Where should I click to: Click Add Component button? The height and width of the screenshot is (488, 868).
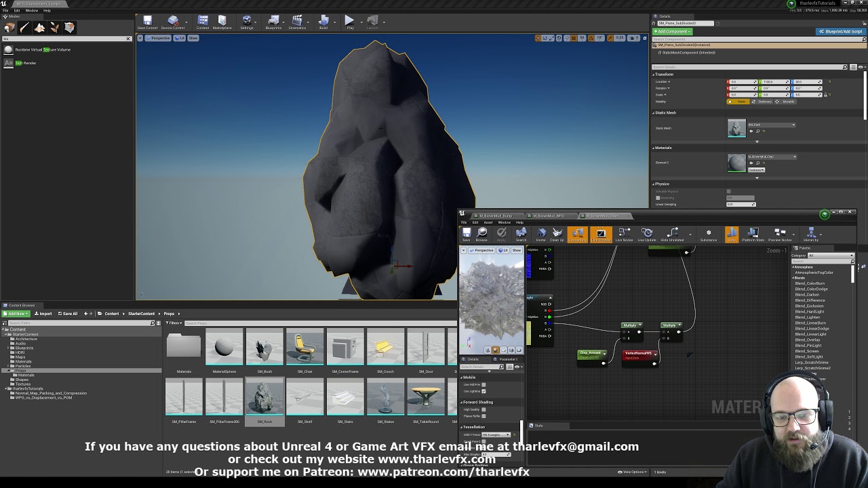pos(672,31)
